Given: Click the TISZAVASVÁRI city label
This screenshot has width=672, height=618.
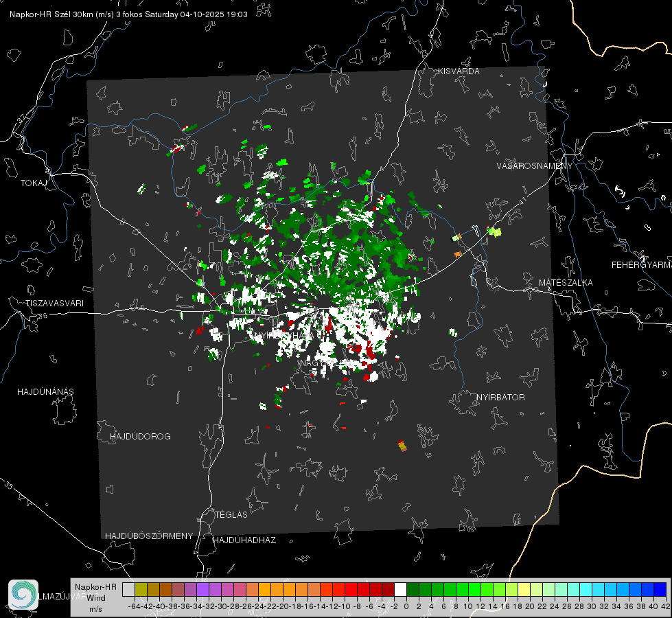Looking at the screenshot, I should 54,304.
